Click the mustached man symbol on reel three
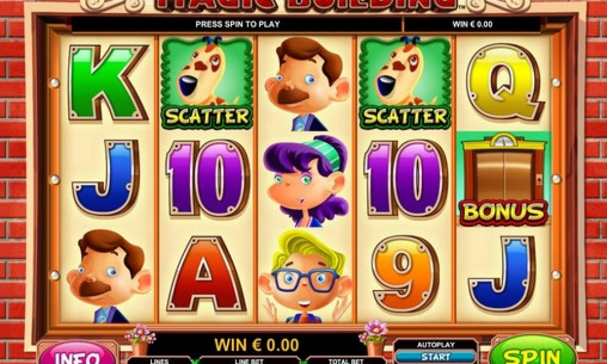The image size is (607, 364). point(307,84)
